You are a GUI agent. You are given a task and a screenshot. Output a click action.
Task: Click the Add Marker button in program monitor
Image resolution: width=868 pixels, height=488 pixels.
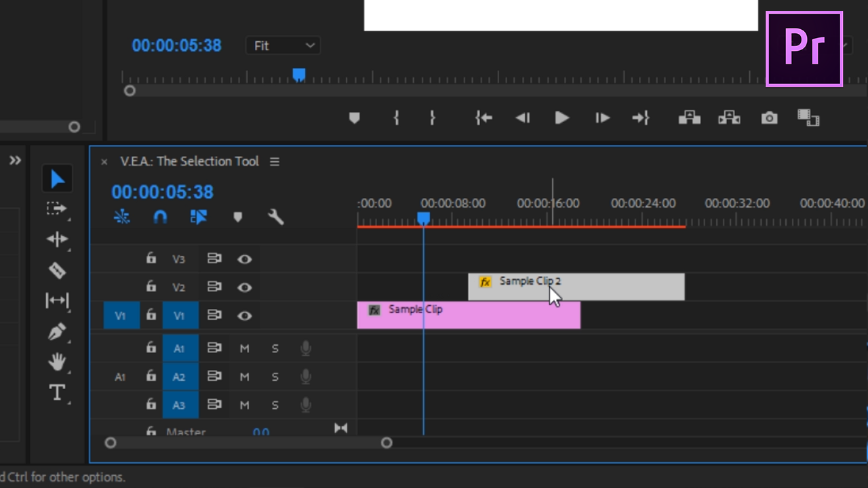[354, 118]
